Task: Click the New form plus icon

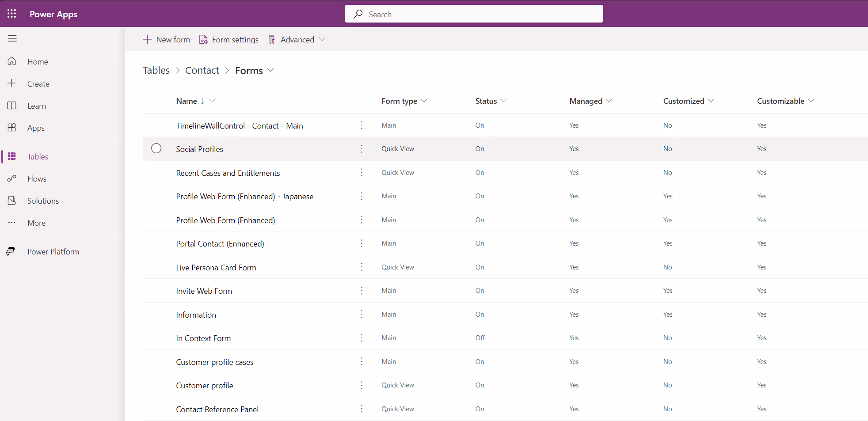Action: point(147,39)
